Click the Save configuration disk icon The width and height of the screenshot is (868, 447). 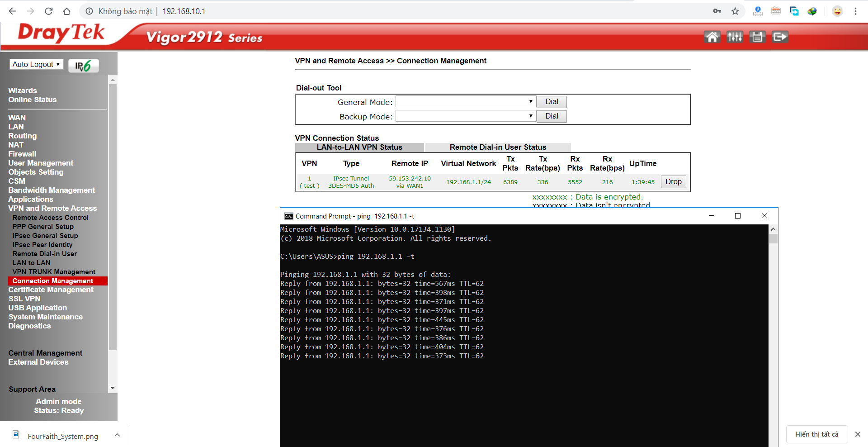(x=757, y=37)
